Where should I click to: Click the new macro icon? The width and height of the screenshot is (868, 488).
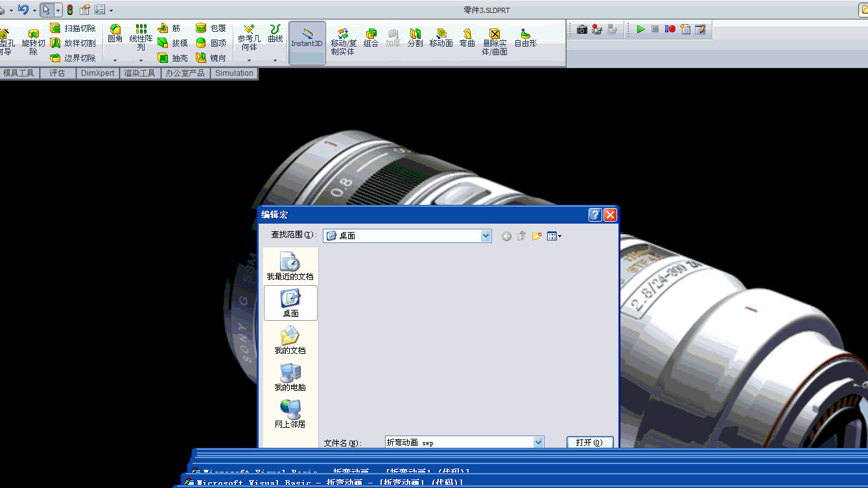(685, 29)
